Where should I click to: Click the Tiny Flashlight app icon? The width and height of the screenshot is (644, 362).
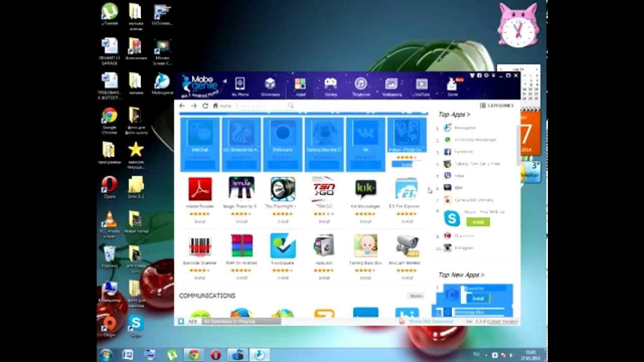click(x=283, y=189)
